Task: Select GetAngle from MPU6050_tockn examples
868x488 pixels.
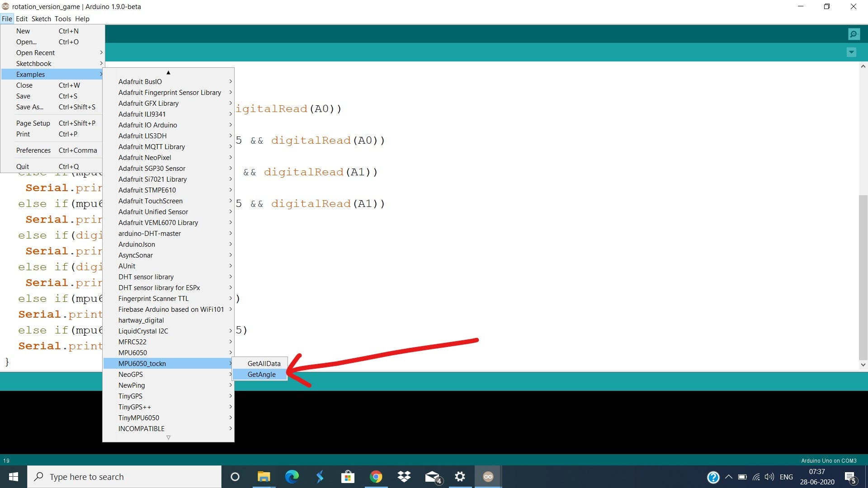Action: tap(261, 374)
